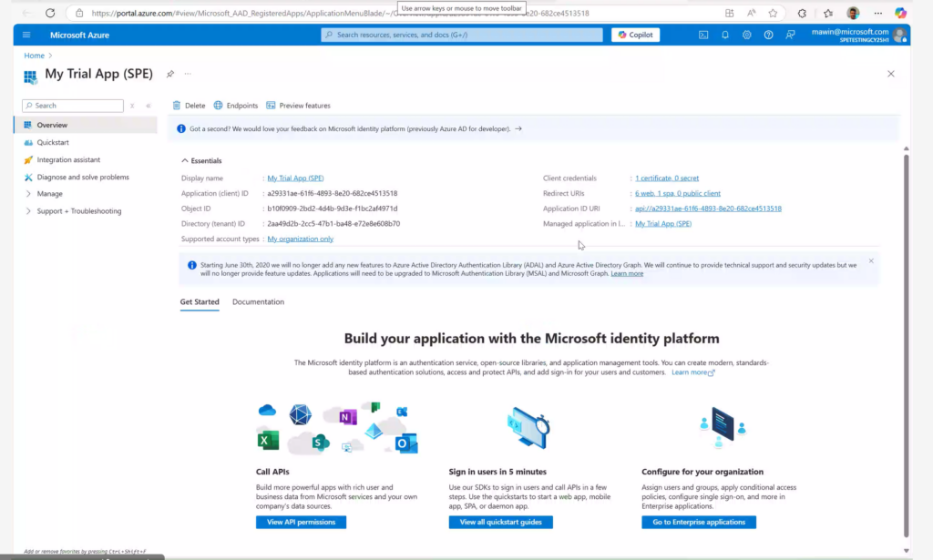Open the ellipsis menu beside the app title
The width and height of the screenshot is (933, 560).
[188, 74]
